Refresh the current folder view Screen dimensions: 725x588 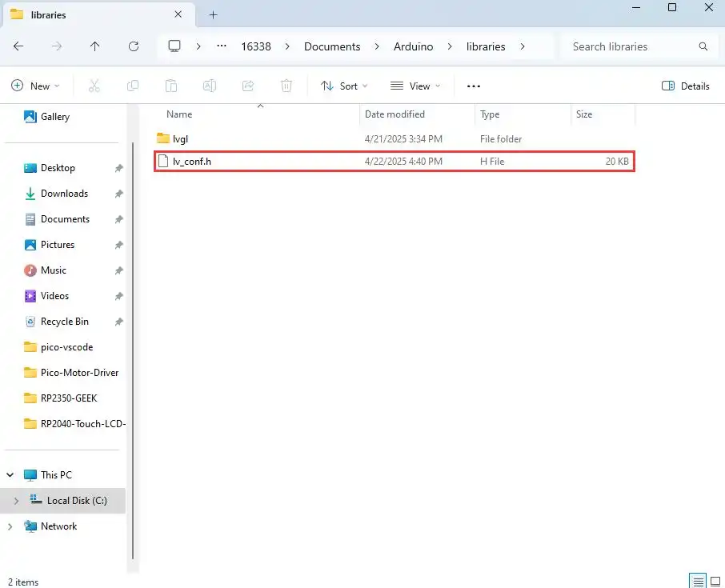click(x=134, y=46)
